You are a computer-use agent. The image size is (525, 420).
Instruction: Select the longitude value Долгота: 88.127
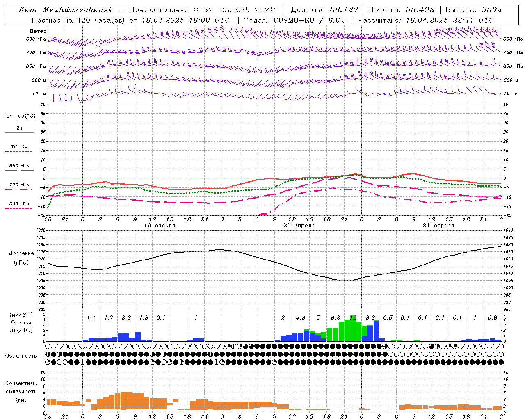pos(324,10)
